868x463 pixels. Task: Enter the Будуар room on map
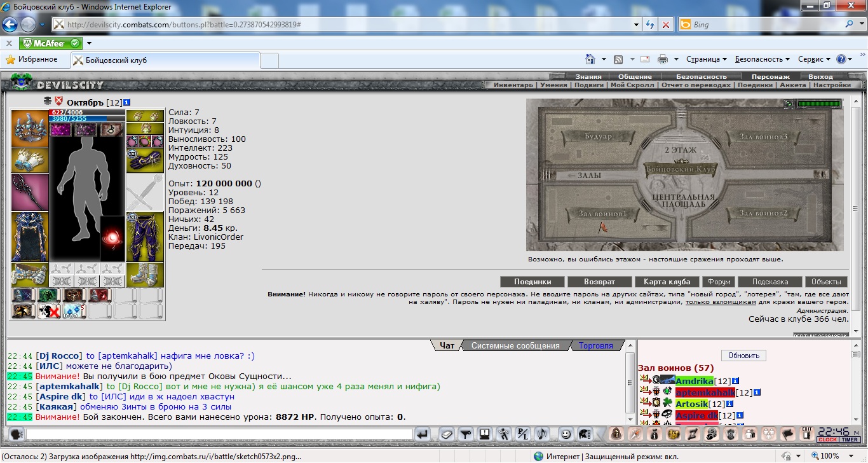coord(598,137)
